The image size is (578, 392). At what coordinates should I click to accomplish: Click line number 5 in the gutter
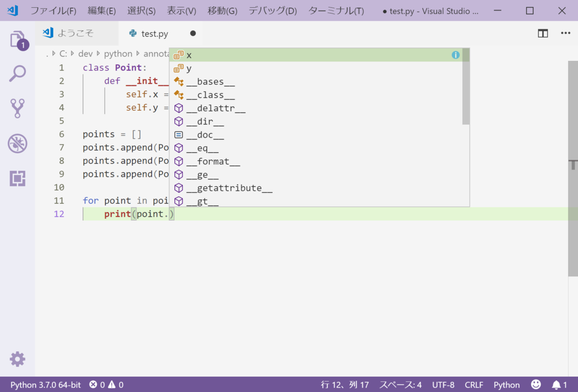62,121
